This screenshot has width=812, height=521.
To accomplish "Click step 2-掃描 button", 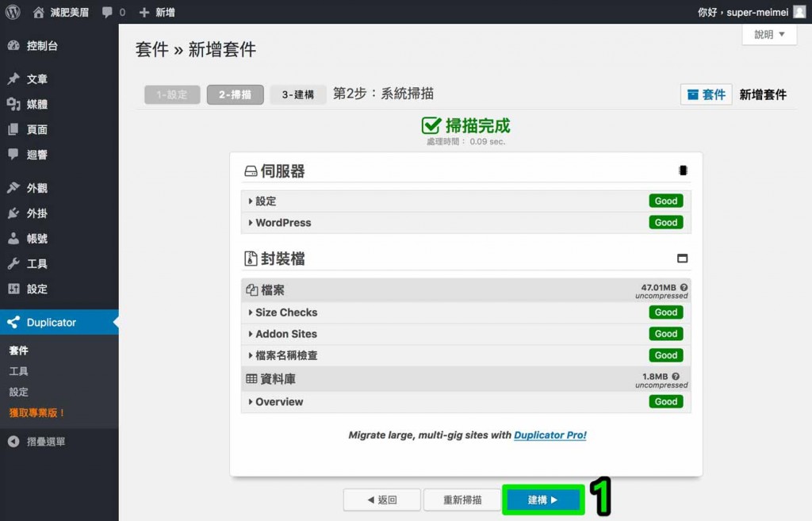I will (x=235, y=95).
